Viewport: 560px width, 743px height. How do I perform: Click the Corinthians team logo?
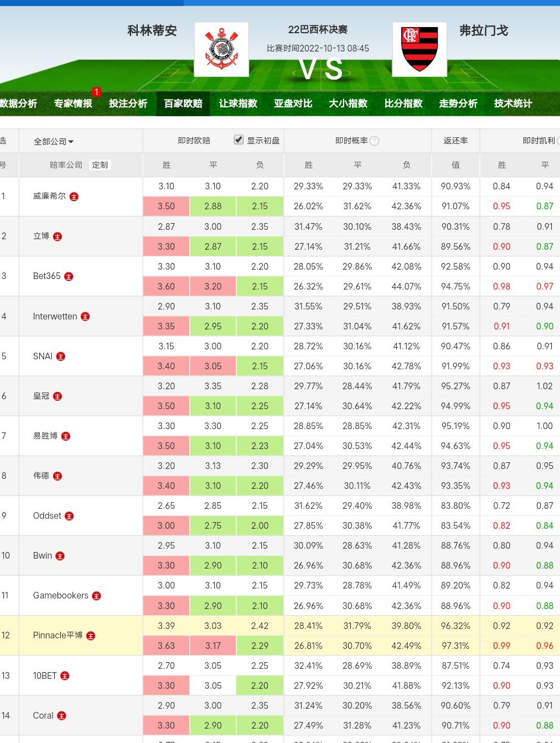pos(221,49)
